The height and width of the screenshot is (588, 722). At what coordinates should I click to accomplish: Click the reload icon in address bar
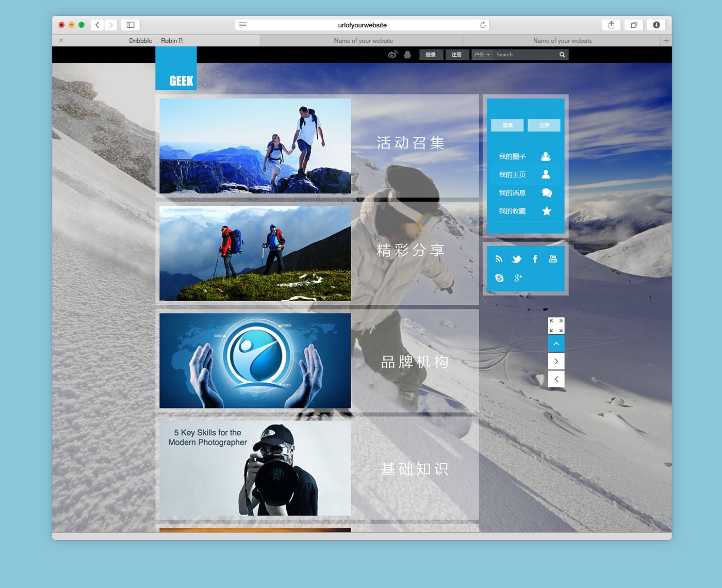pyautogui.click(x=483, y=25)
